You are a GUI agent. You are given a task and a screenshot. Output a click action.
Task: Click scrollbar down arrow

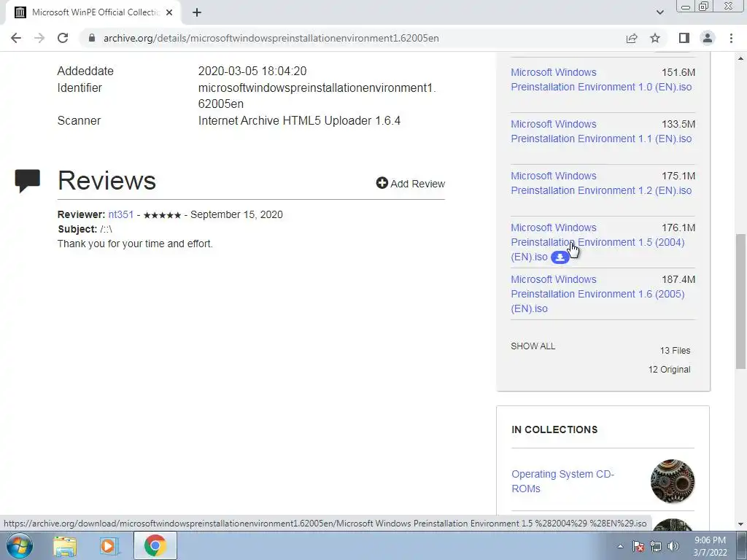740,524
